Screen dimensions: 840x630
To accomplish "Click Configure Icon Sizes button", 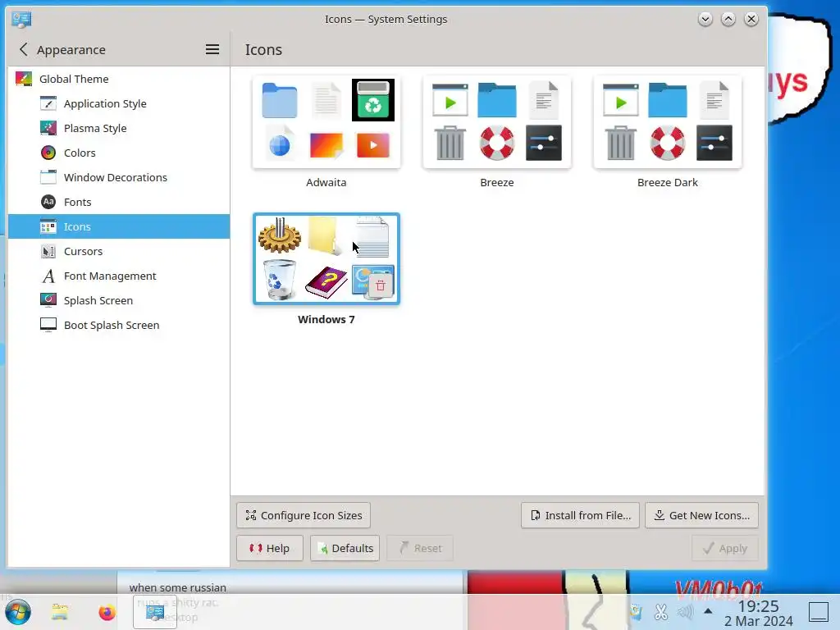I will 304,515.
